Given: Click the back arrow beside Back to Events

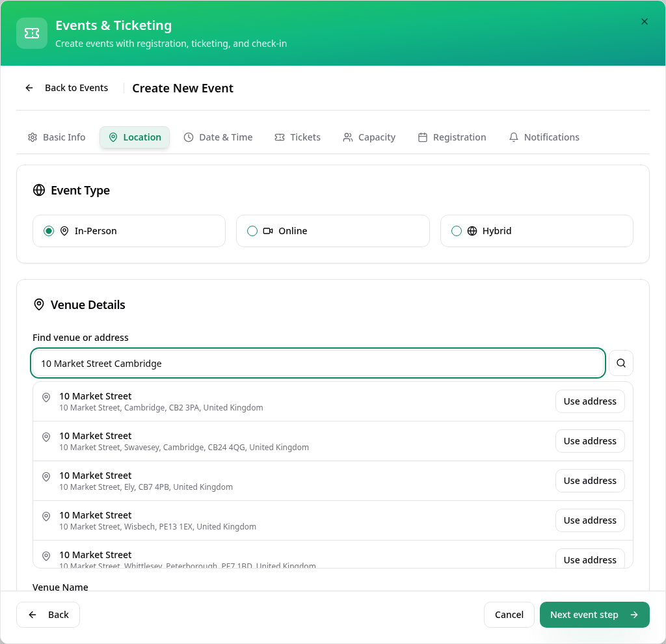Looking at the screenshot, I should click(x=29, y=88).
